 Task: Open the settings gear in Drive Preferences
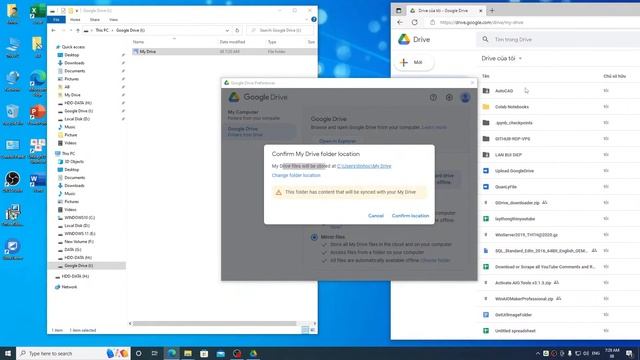coord(449,97)
